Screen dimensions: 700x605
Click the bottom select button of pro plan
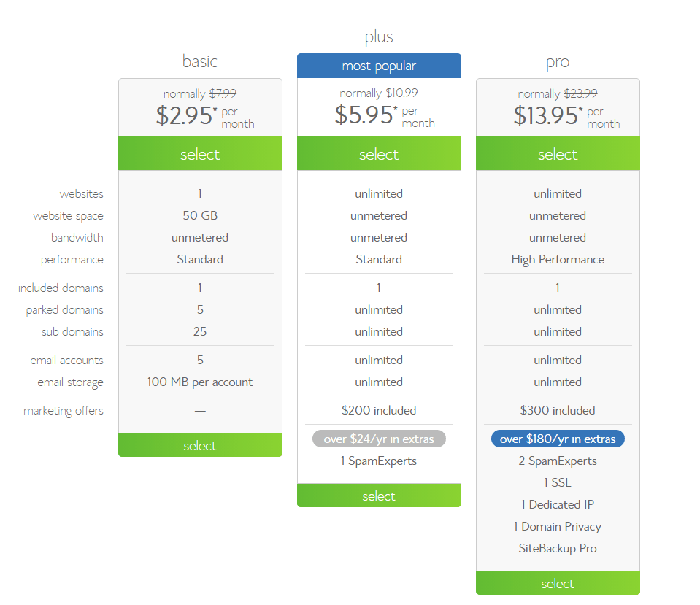point(558,583)
